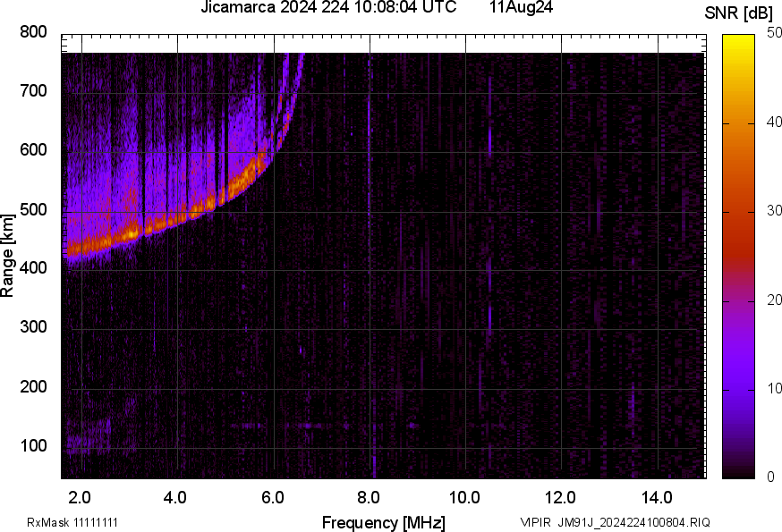Image resolution: width=782 pixels, height=532 pixels.
Task: Click the 800 range tick label
Action: 33,32
